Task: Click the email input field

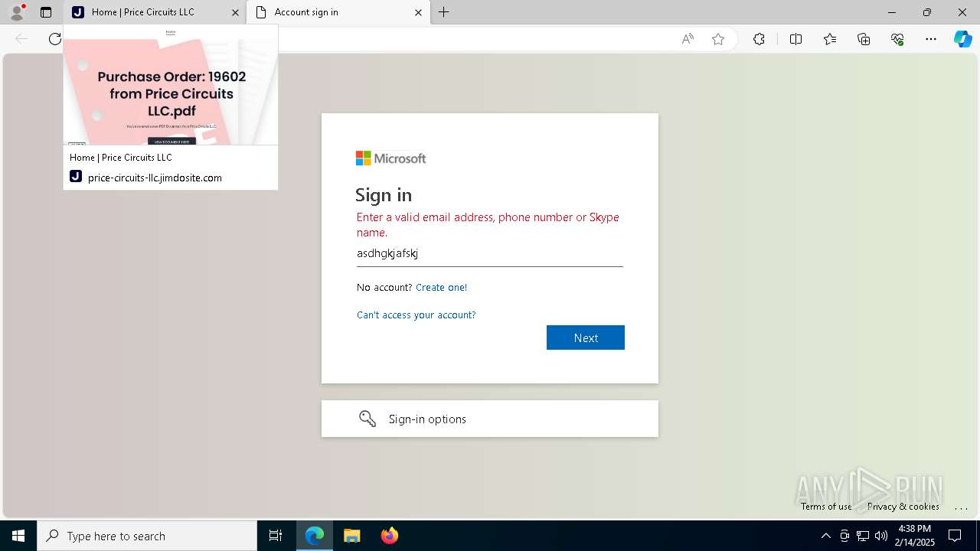Action: pos(490,253)
